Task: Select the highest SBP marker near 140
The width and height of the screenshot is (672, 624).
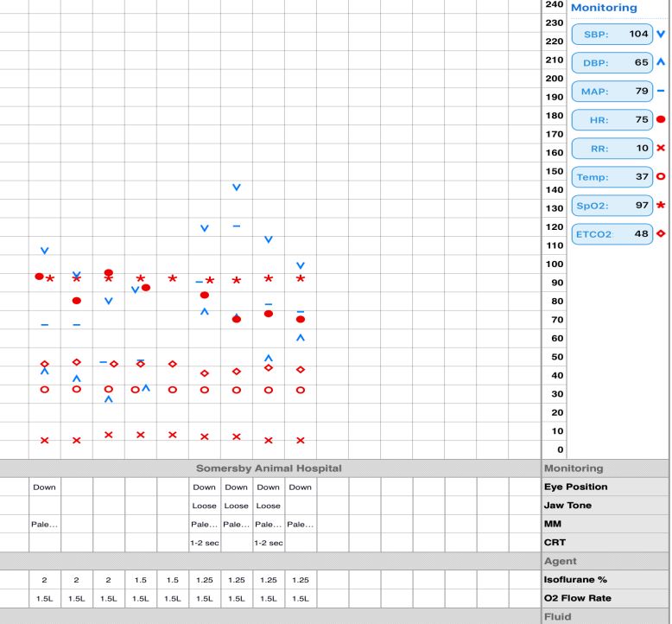Action: click(x=236, y=188)
